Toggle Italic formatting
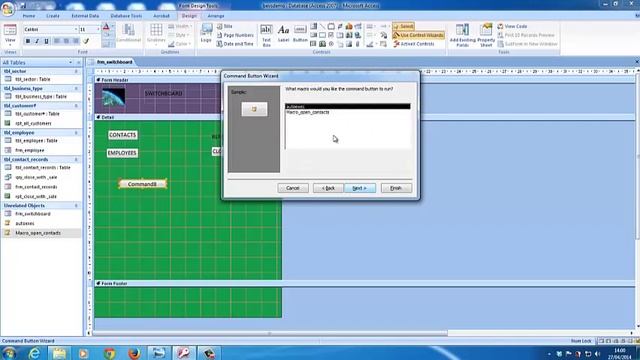Viewport: 640px width, 360px height. pos(37,41)
